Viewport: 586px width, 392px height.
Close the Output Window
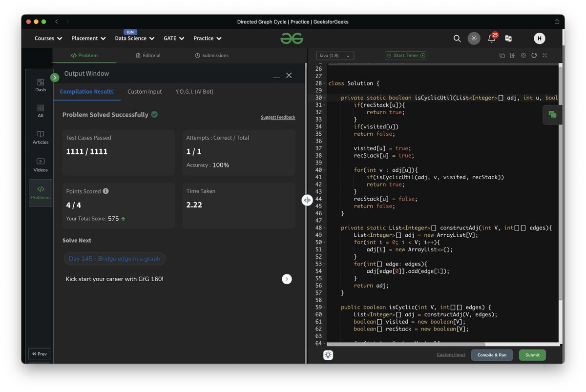pos(289,75)
